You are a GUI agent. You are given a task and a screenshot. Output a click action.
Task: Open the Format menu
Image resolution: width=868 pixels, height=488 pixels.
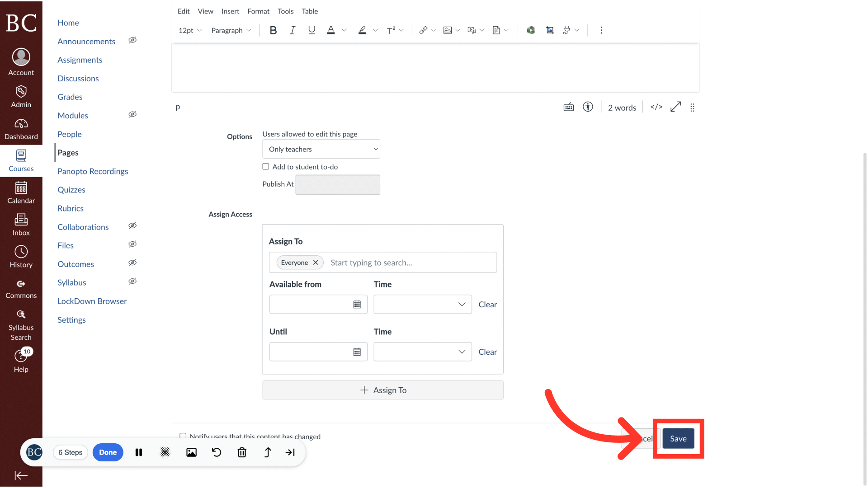258,11
